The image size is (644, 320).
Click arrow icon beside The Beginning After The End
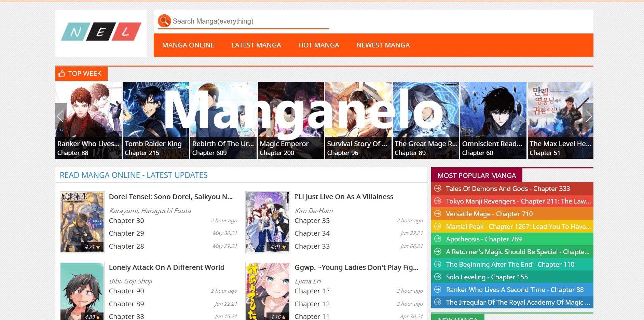[437, 264]
